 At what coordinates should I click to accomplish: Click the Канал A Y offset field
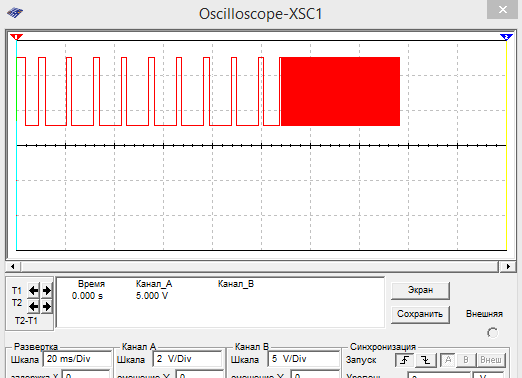200,375
